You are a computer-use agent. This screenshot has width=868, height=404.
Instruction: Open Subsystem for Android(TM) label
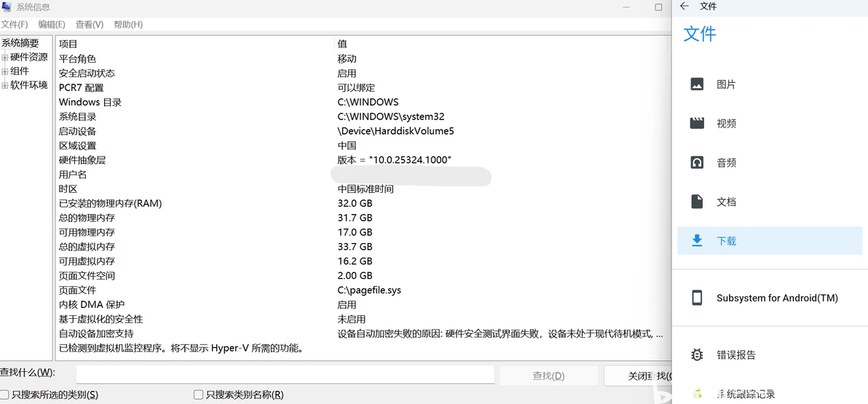777,298
